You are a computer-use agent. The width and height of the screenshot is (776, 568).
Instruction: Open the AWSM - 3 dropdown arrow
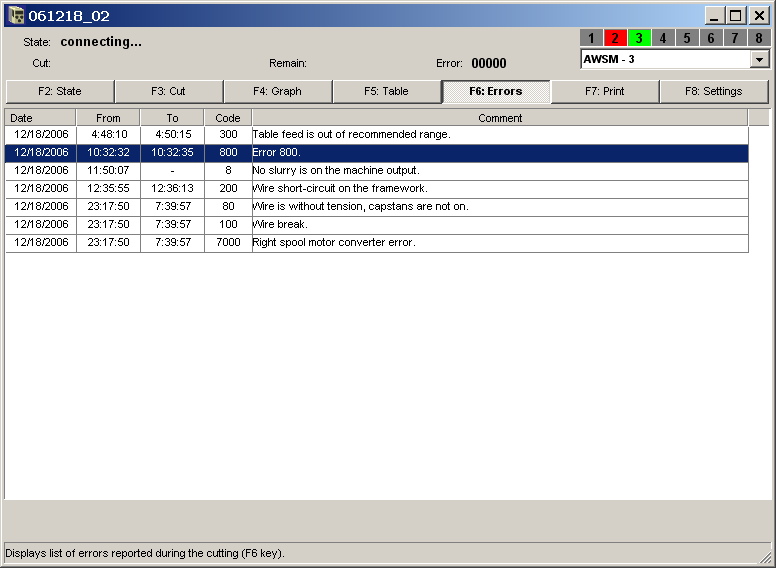click(759, 60)
